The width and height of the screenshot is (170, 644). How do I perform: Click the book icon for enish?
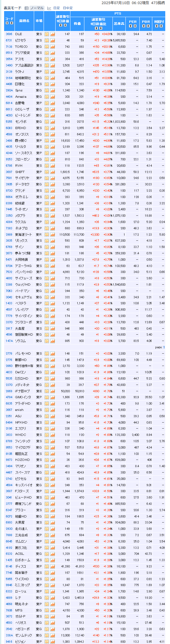(x=46, y=410)
